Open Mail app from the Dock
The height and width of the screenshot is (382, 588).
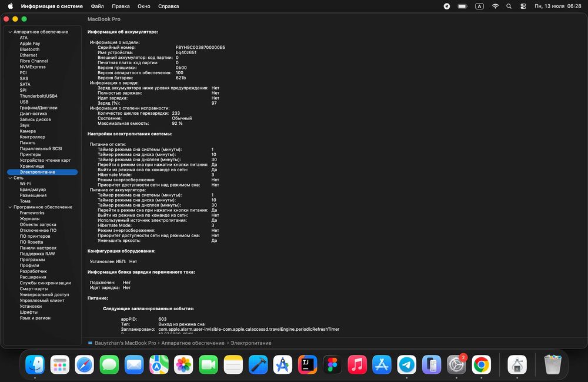(x=134, y=364)
